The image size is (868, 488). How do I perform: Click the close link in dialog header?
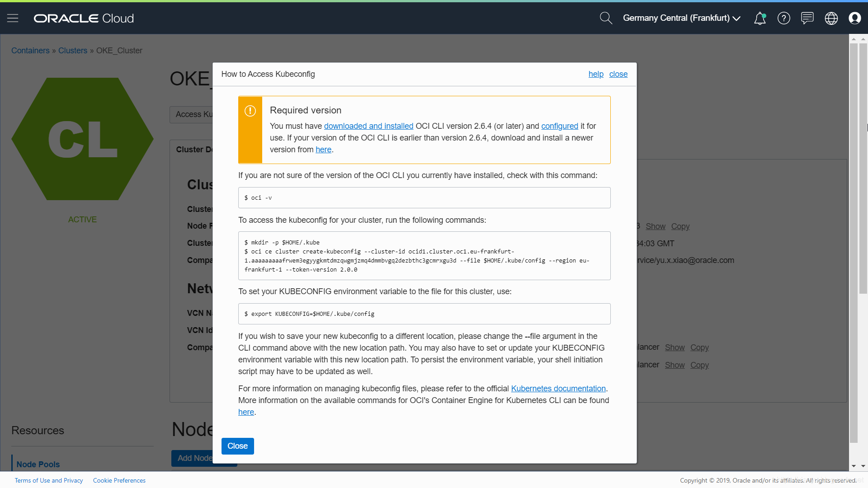coord(618,74)
